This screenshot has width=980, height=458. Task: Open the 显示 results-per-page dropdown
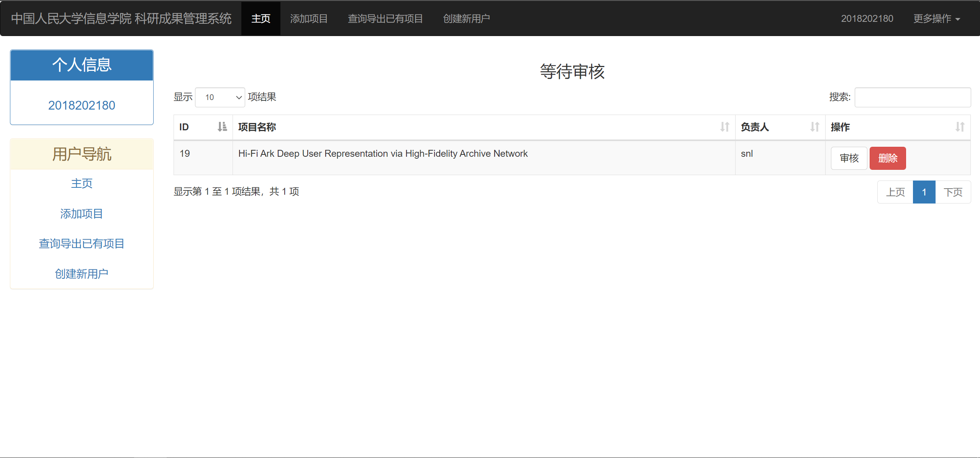tap(220, 97)
